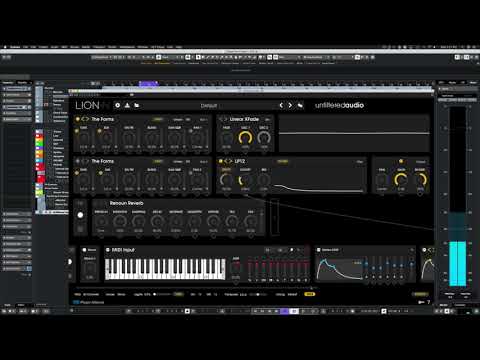The image size is (480, 360).
Task: Click the knob right of the piano keyboard
Action: [x=236, y=267]
